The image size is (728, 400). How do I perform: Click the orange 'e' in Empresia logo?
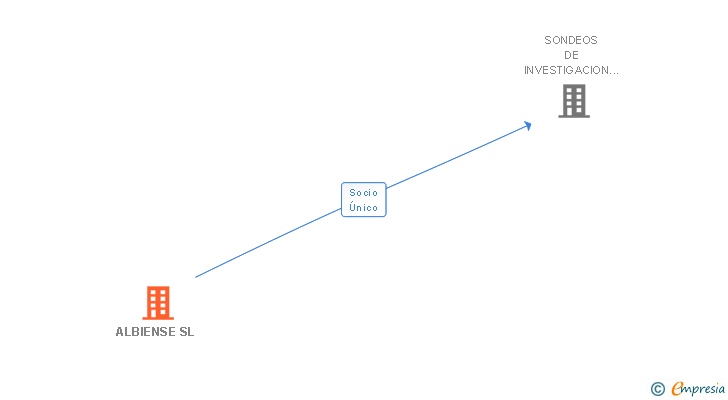tap(677, 388)
